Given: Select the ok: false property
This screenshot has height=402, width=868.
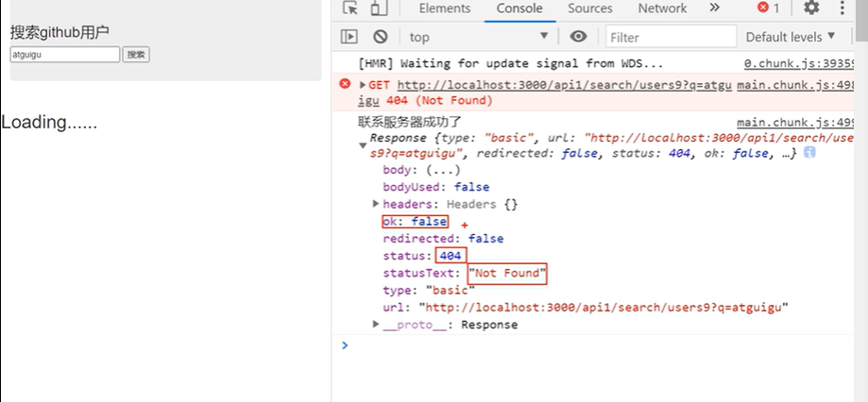Looking at the screenshot, I should pos(415,222).
